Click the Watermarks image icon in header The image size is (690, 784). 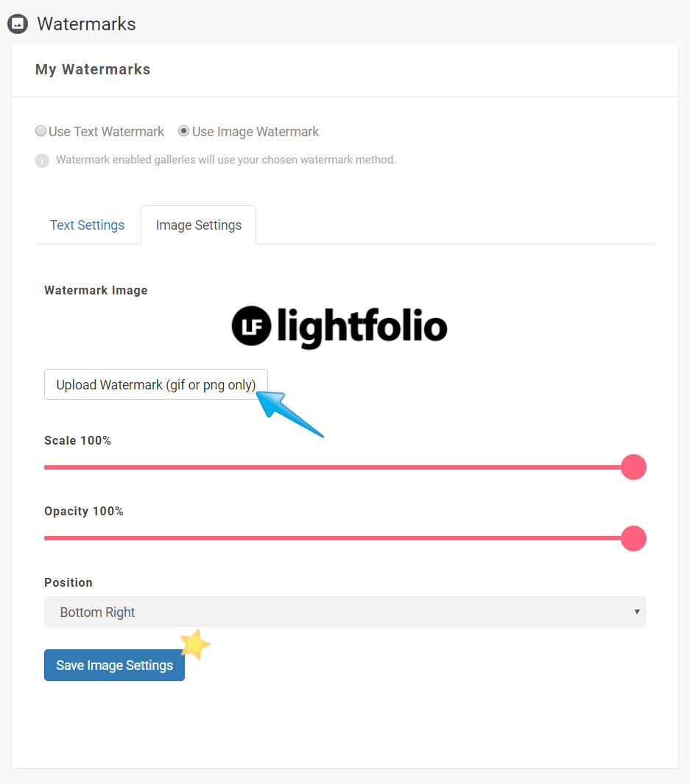click(x=18, y=24)
